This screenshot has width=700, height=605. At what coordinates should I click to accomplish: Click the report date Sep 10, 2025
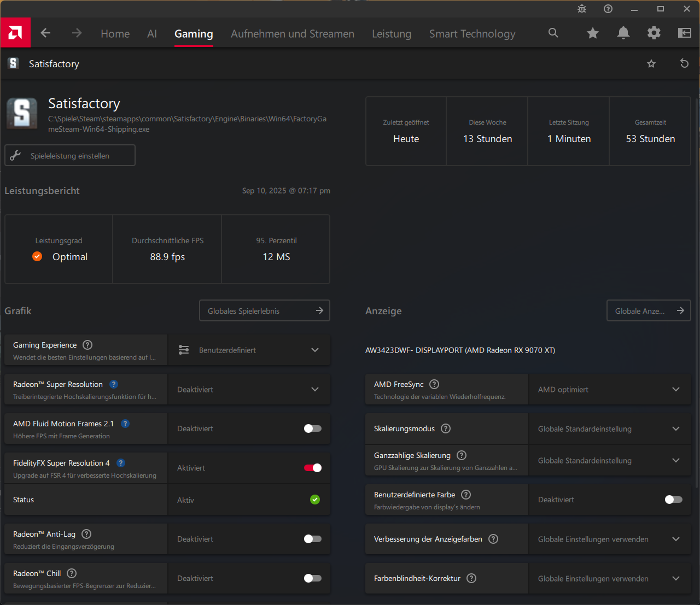tap(286, 191)
